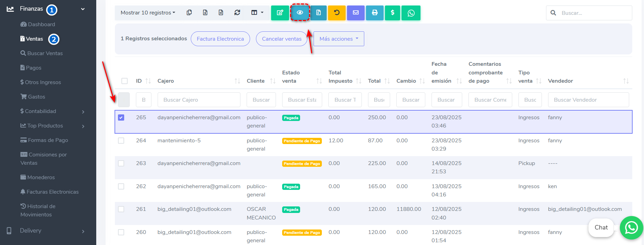Screen dimensions: 644x245
Task: Click the dark teal document icon button
Action: (x=318, y=13)
